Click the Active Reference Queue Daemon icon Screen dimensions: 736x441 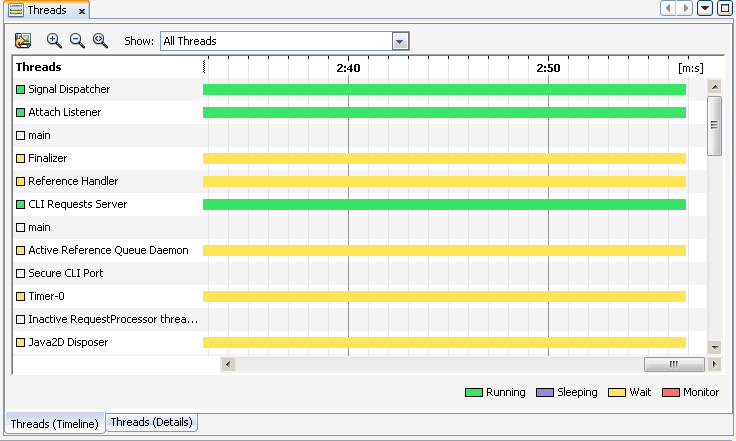[20, 250]
